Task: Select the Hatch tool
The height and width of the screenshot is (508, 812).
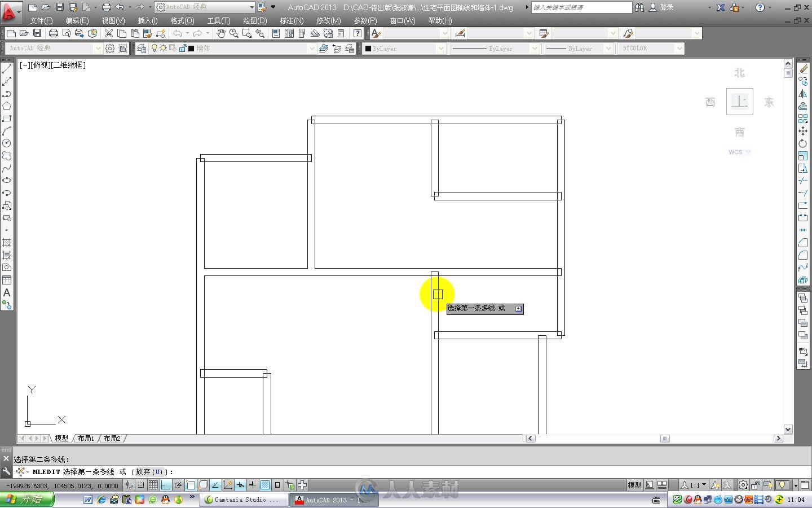Action: click(7, 243)
